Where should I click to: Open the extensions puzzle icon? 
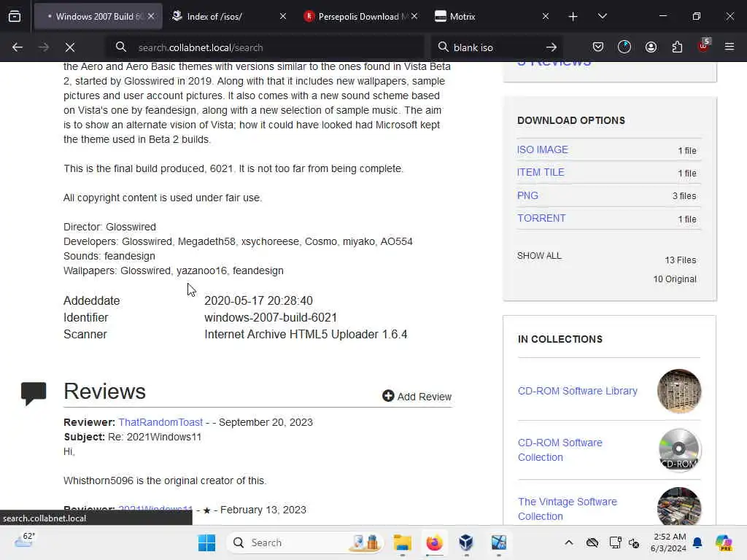point(677,47)
